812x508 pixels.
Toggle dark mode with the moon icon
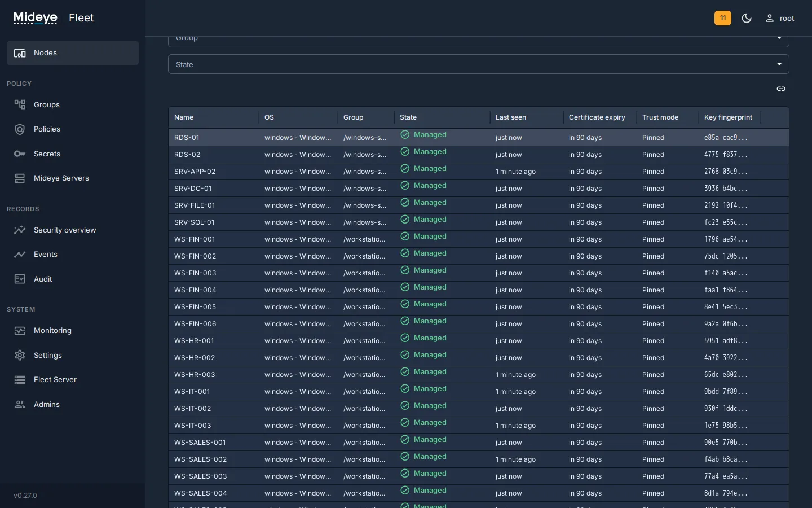click(x=747, y=19)
